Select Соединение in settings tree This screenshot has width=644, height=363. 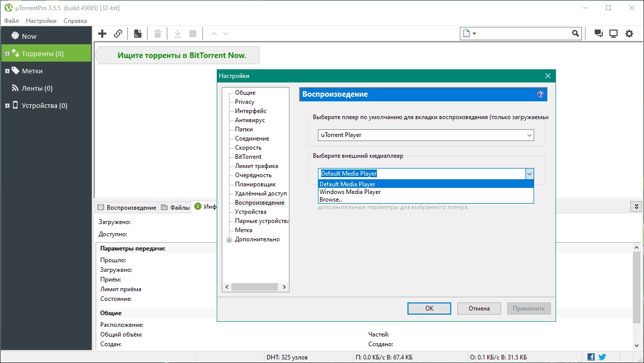[252, 138]
